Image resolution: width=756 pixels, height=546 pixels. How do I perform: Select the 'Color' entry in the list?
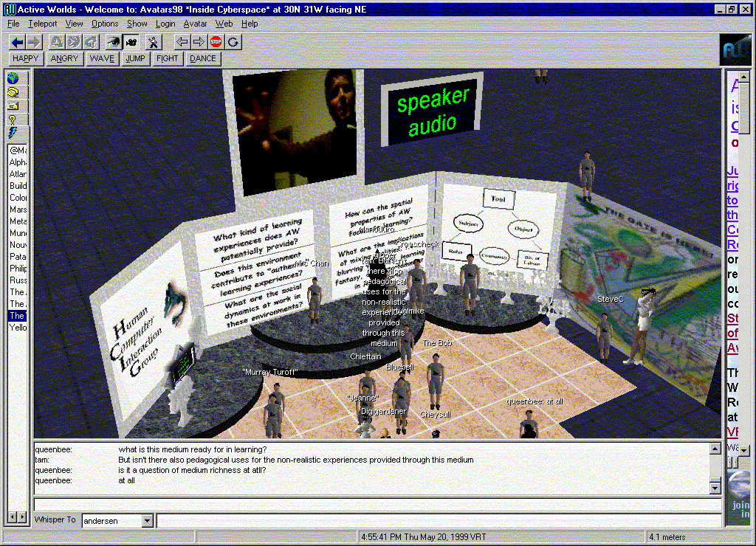18,197
